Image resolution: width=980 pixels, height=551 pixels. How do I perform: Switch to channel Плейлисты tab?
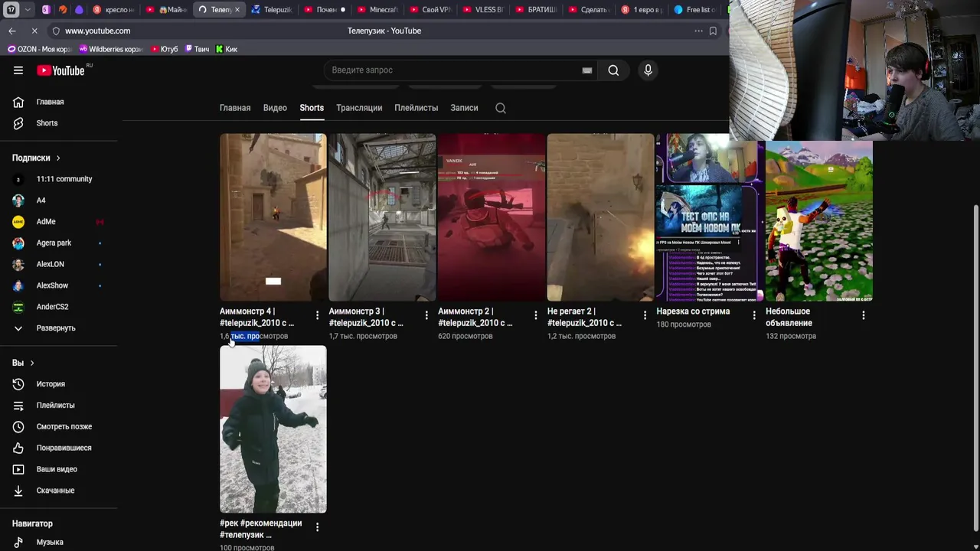click(x=416, y=108)
